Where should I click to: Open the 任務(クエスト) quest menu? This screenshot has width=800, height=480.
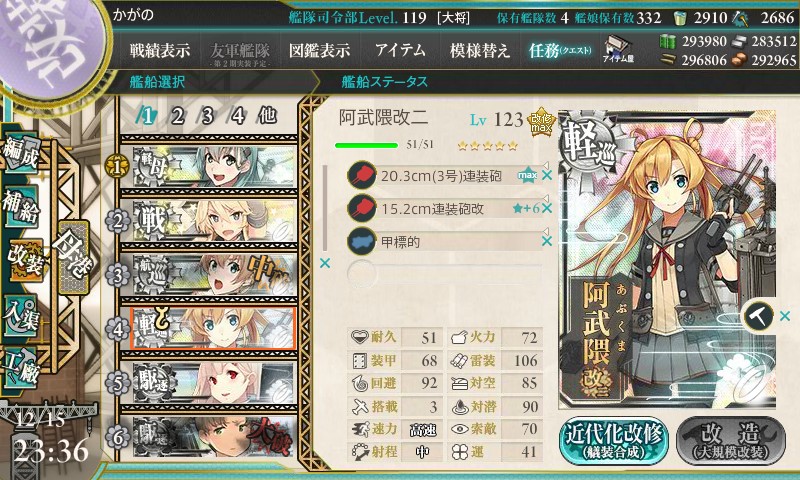pyautogui.click(x=560, y=50)
